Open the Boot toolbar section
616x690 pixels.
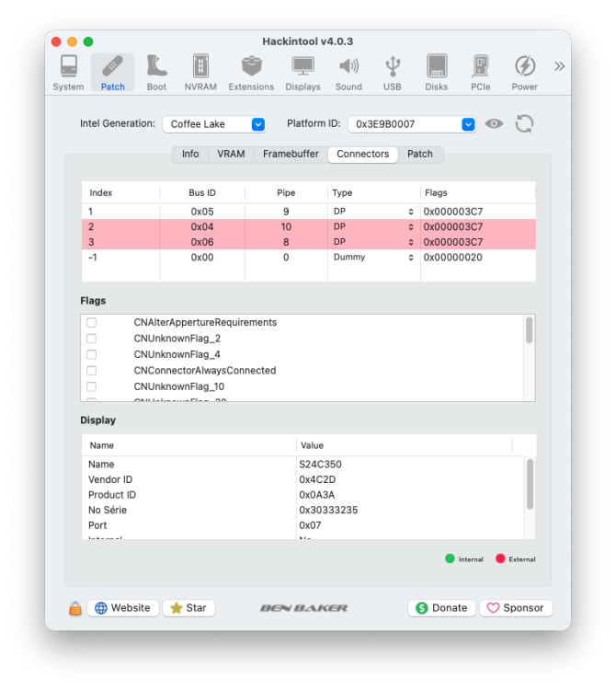(156, 73)
